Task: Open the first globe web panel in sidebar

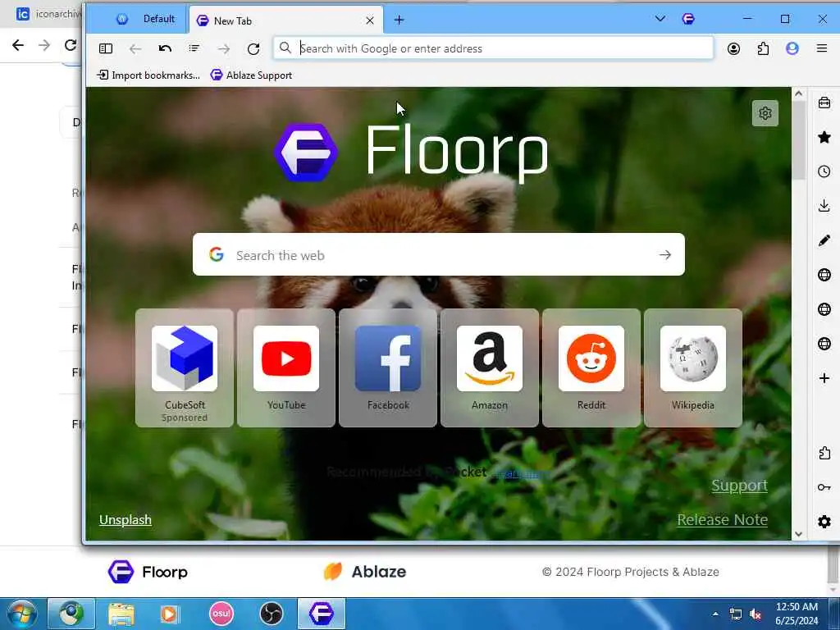Action: tap(824, 275)
